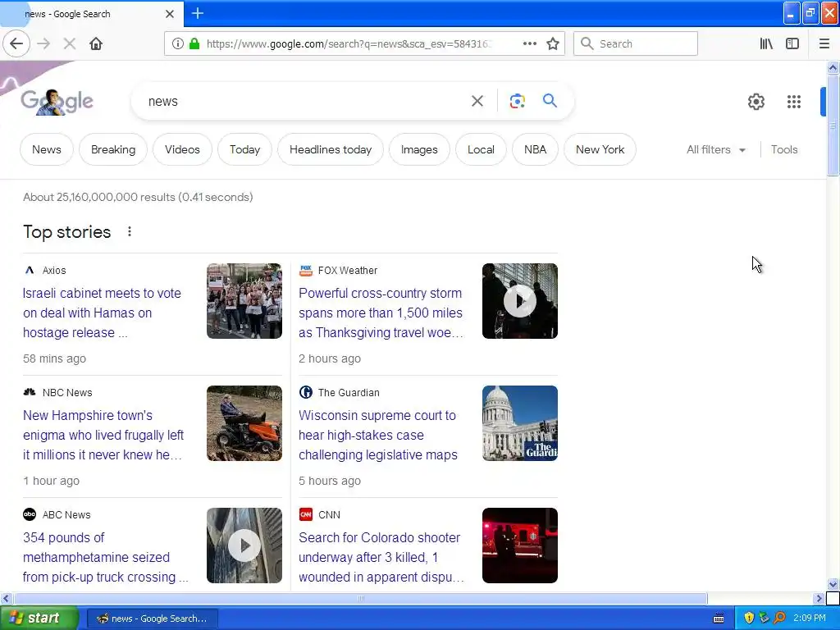
Task: Select the Breaking filter chip
Action: (x=113, y=149)
